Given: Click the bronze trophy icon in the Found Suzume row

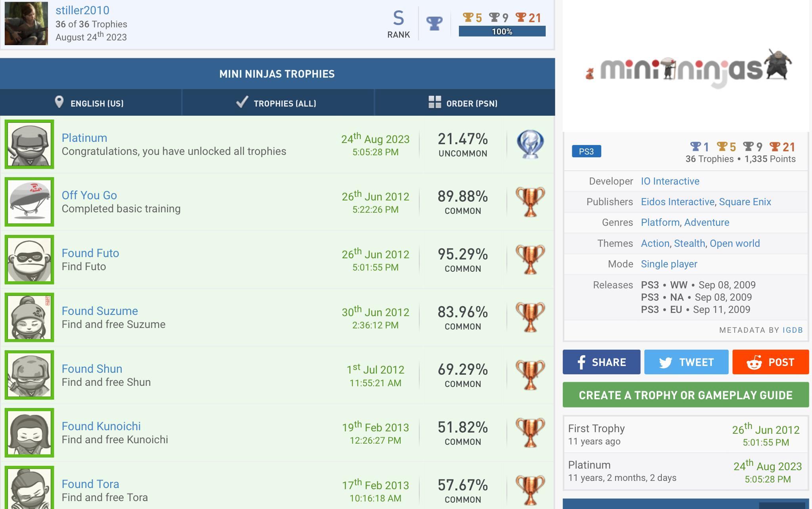Looking at the screenshot, I should click(530, 317).
